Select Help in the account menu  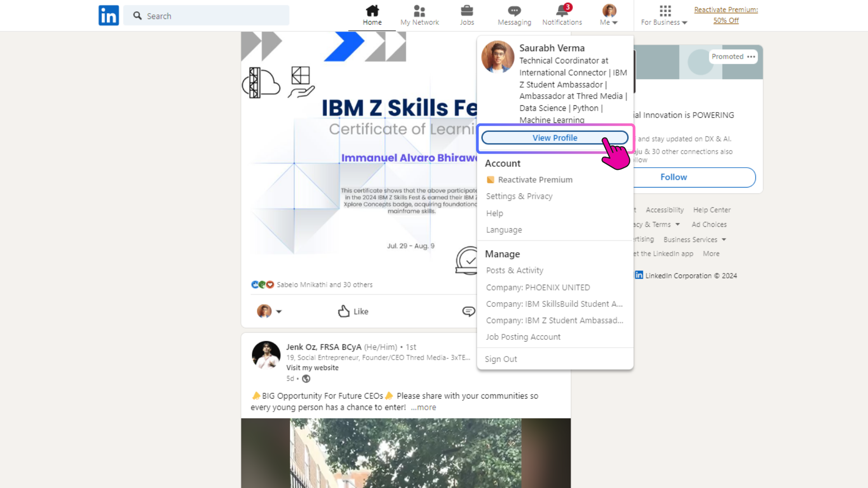coord(494,213)
